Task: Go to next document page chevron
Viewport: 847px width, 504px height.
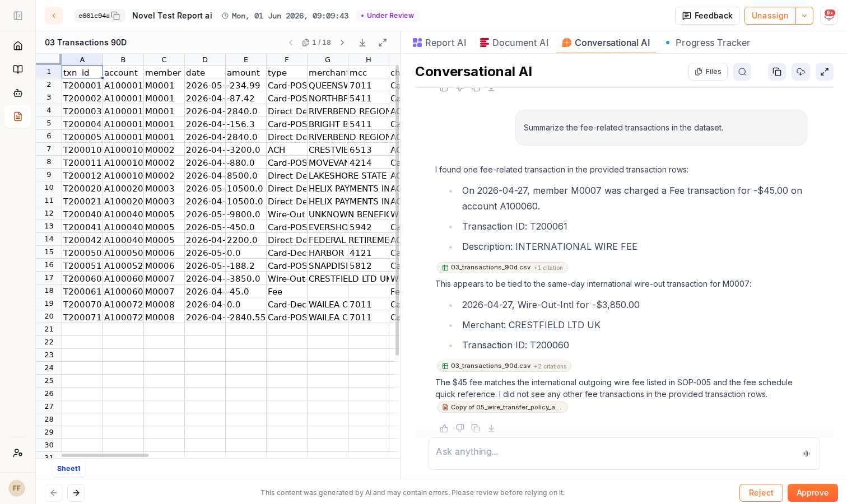Action: point(342,43)
